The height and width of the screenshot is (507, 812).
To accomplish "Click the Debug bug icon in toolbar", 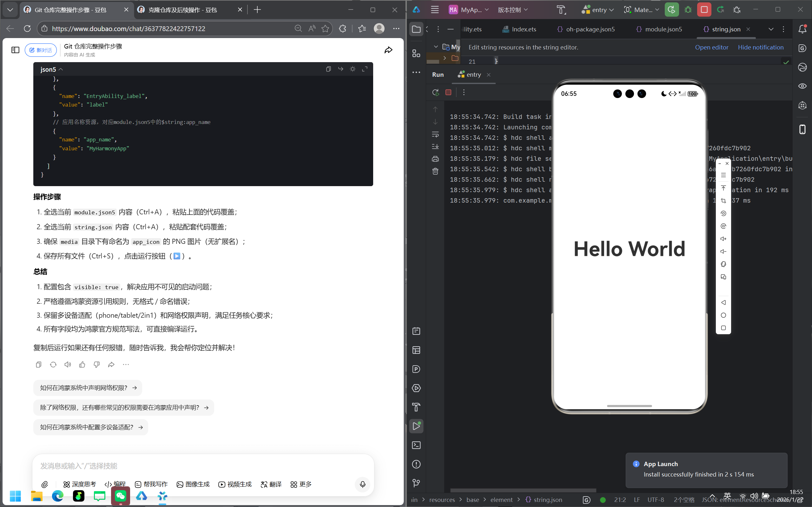I will (x=688, y=10).
